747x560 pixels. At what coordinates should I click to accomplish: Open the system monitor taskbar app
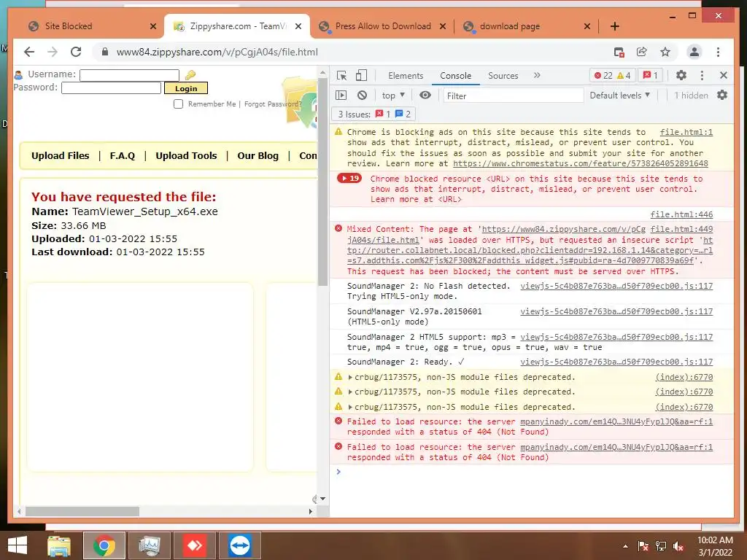point(150,545)
